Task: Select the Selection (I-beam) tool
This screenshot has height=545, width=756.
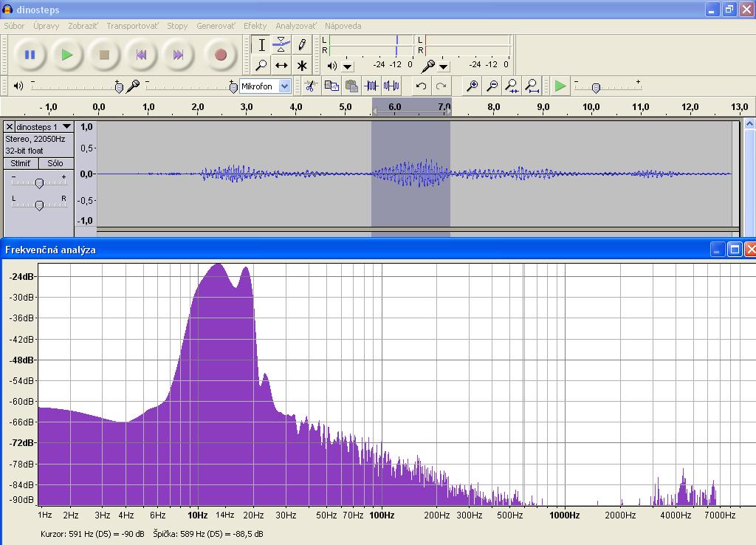Action: point(261,45)
